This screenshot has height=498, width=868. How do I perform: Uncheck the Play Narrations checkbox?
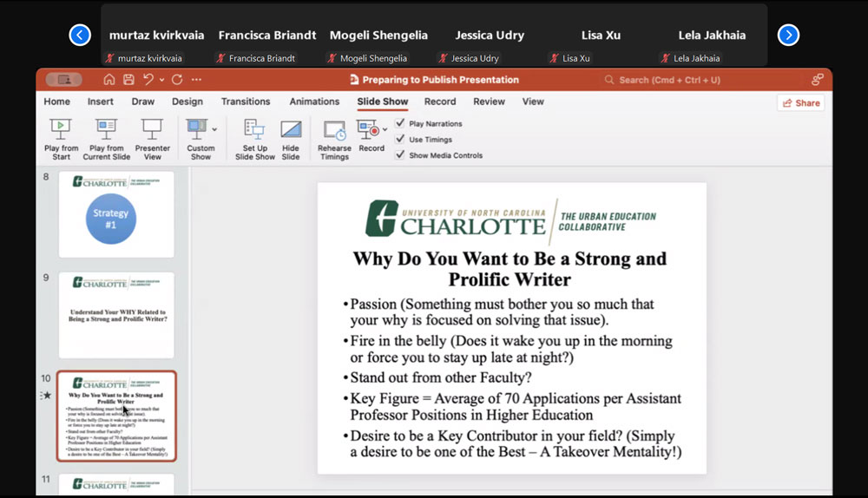(x=400, y=124)
